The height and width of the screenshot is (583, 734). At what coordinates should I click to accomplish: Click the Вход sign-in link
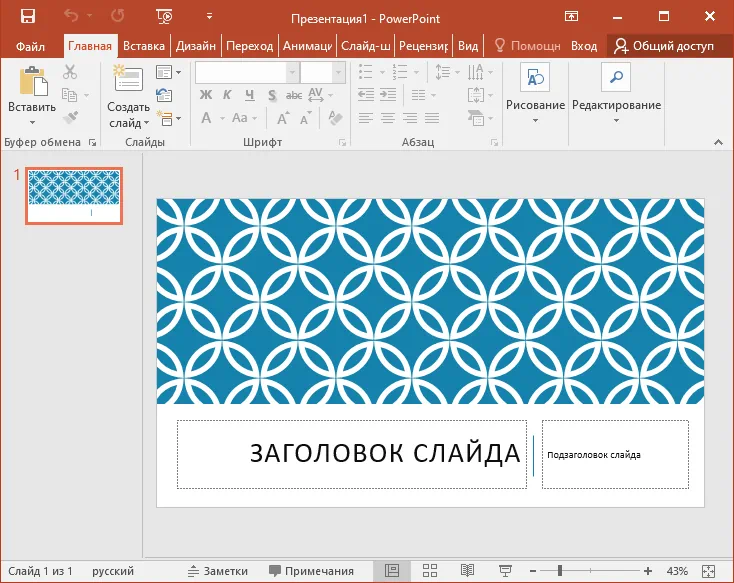point(584,46)
